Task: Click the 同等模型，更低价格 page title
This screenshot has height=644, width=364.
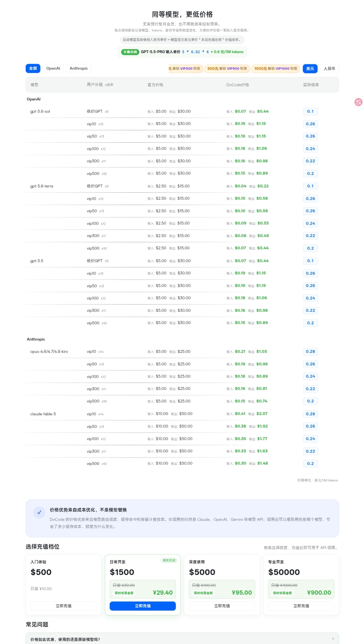Action: (182, 14)
